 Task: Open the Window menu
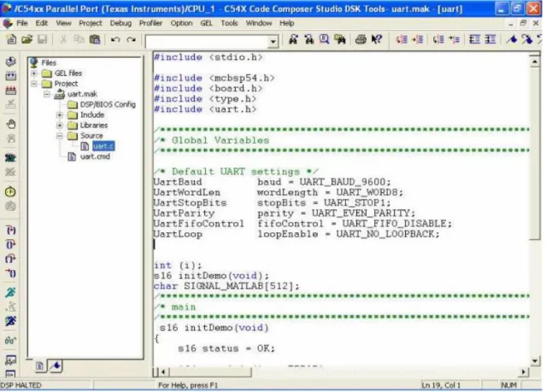pos(259,23)
